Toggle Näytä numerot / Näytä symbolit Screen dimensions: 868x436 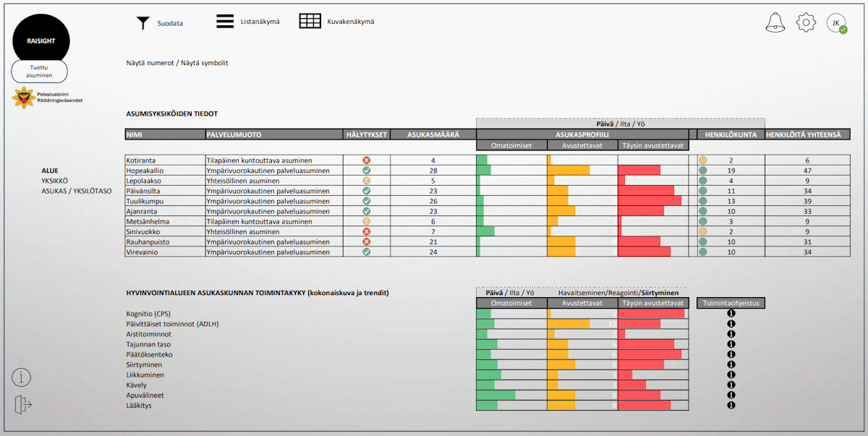[x=177, y=63]
